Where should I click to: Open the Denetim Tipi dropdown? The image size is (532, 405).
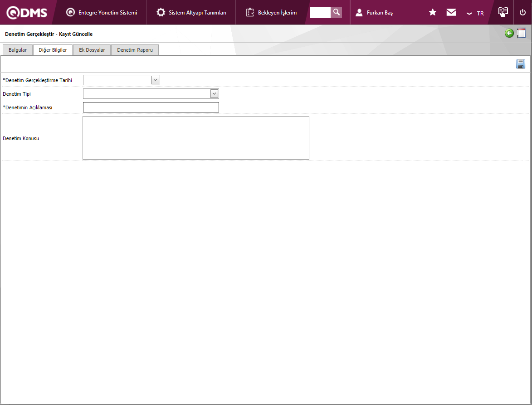[214, 94]
